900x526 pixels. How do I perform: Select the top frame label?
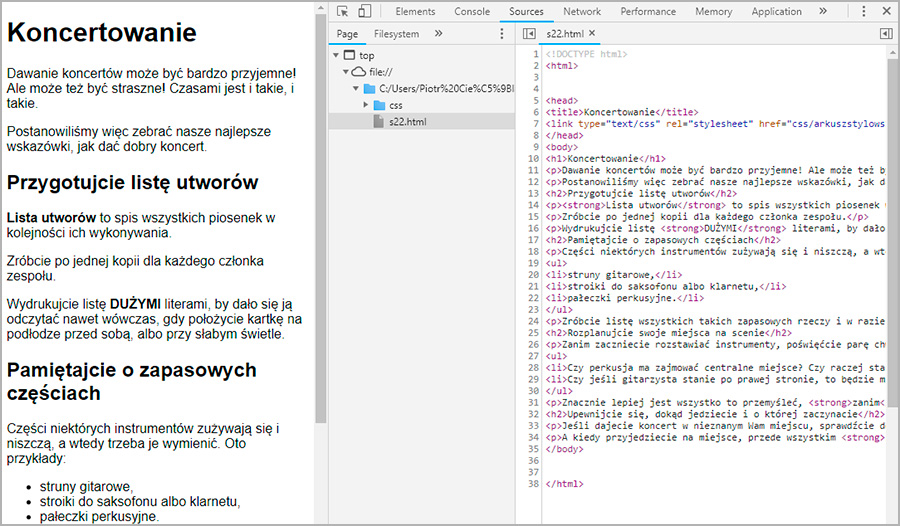point(367,56)
